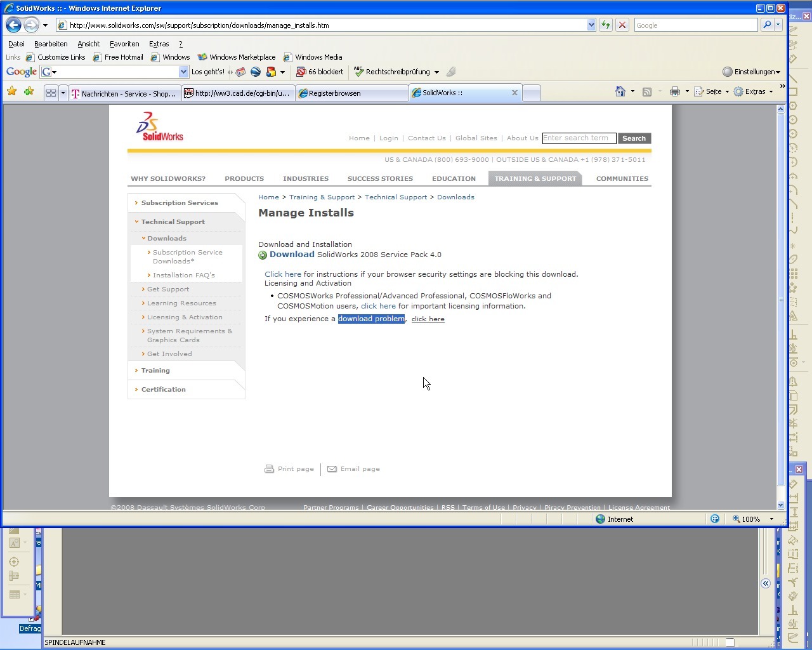
Task: Click the Search button on SolidWorks page
Action: (x=634, y=138)
